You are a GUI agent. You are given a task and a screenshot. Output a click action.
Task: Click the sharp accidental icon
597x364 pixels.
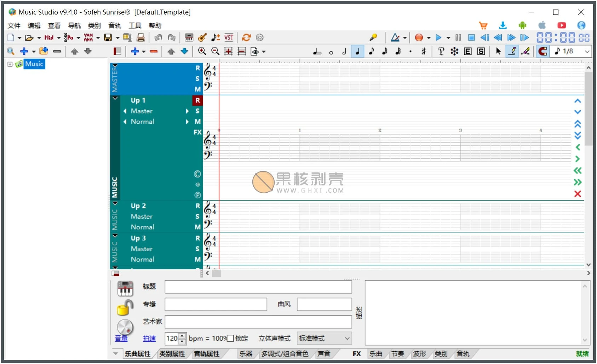pyautogui.click(x=424, y=51)
